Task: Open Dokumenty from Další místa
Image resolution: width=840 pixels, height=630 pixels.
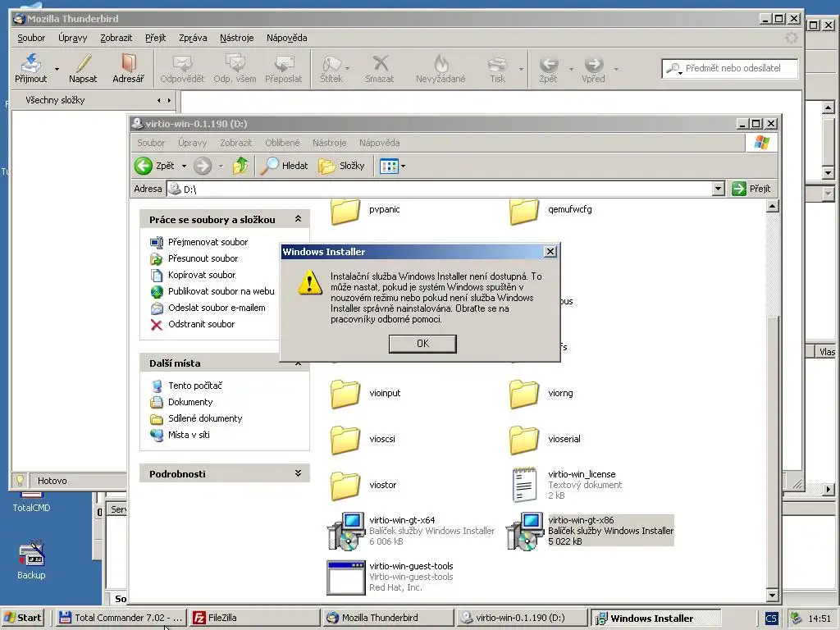Action: (190, 402)
